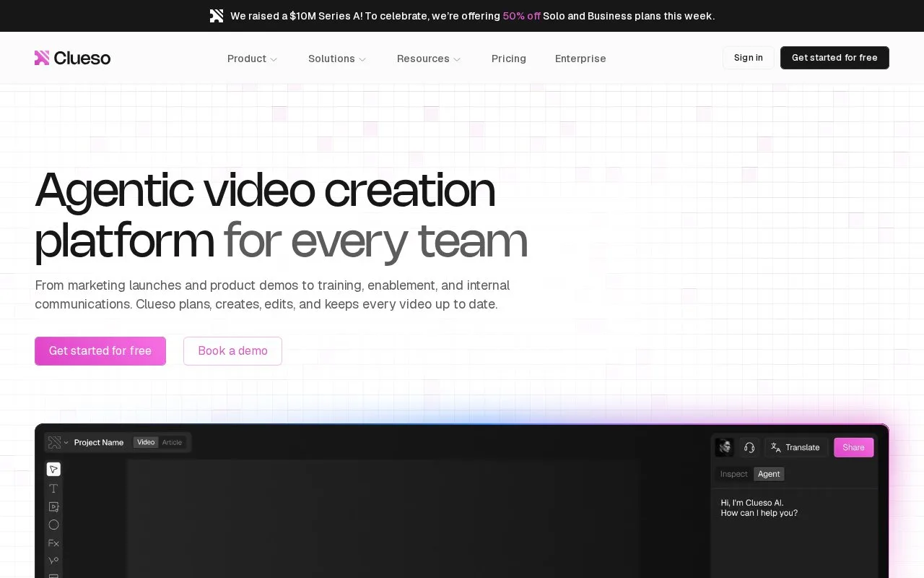Choose the media clip tool
This screenshot has height=578, width=924.
point(53,506)
